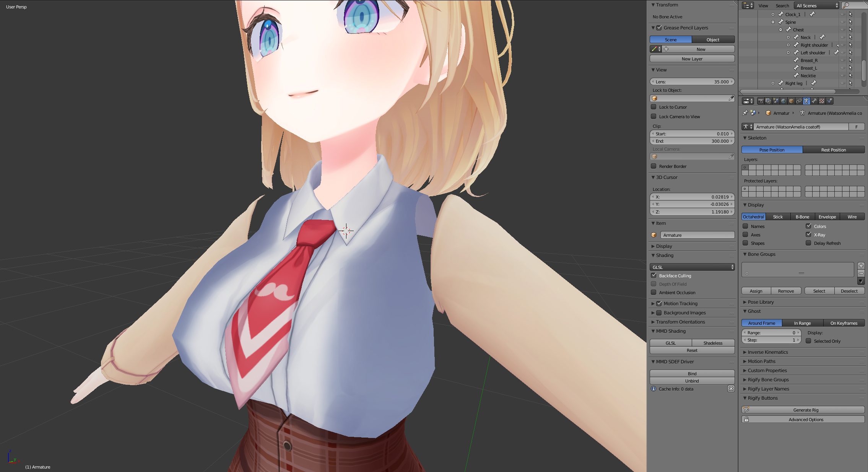Collapse the Spine bone in outliner

(x=773, y=22)
